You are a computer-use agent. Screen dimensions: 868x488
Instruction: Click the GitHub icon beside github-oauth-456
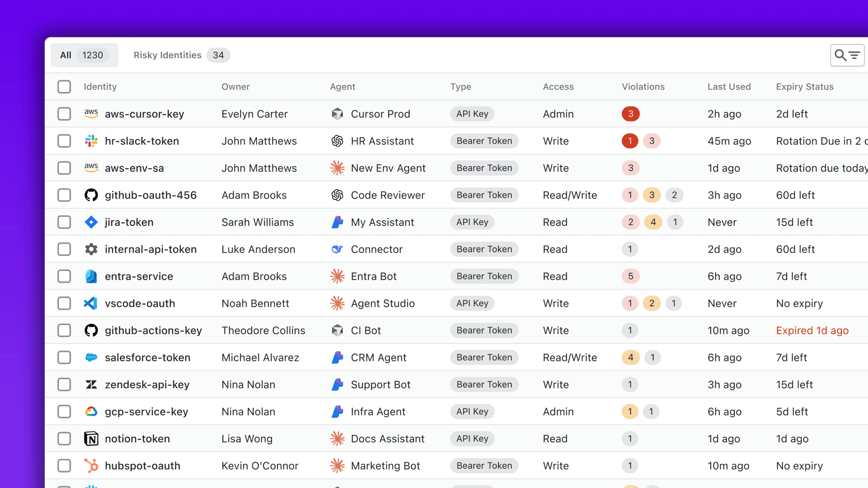[91, 195]
